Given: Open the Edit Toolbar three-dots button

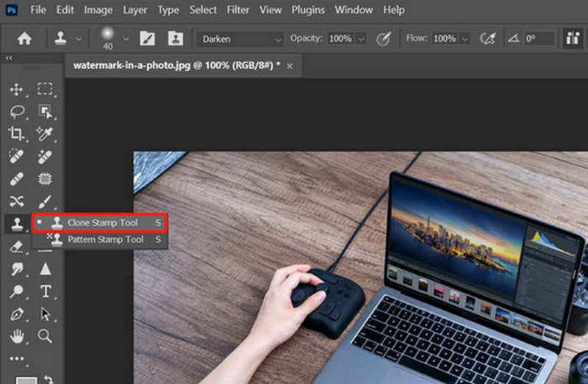Looking at the screenshot, I should pos(16,359).
